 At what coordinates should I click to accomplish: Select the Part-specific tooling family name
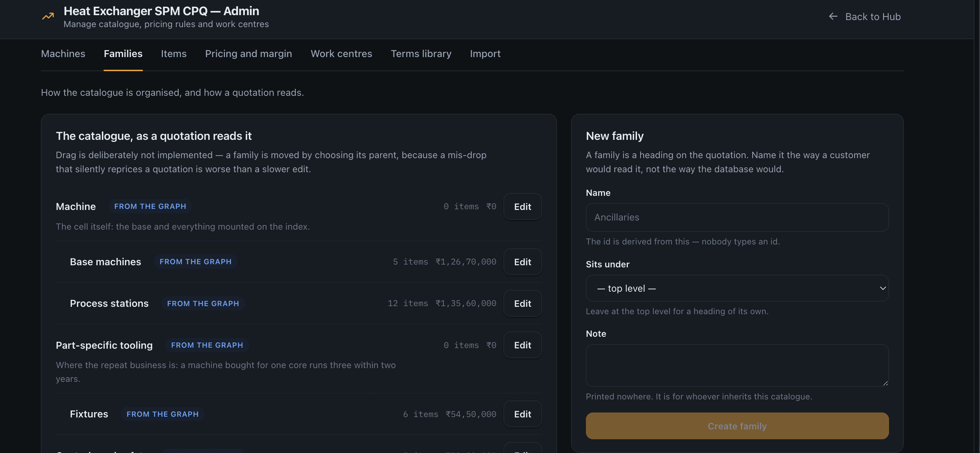tap(104, 345)
